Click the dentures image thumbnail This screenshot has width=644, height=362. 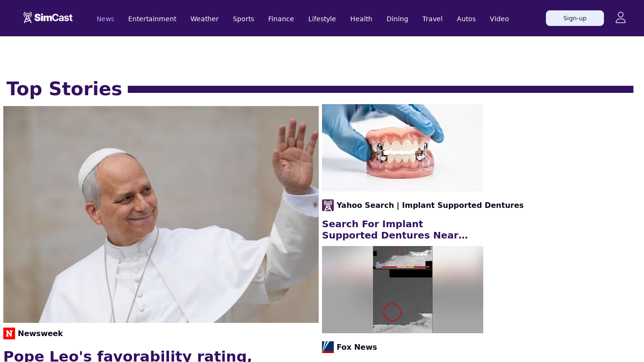click(x=403, y=148)
